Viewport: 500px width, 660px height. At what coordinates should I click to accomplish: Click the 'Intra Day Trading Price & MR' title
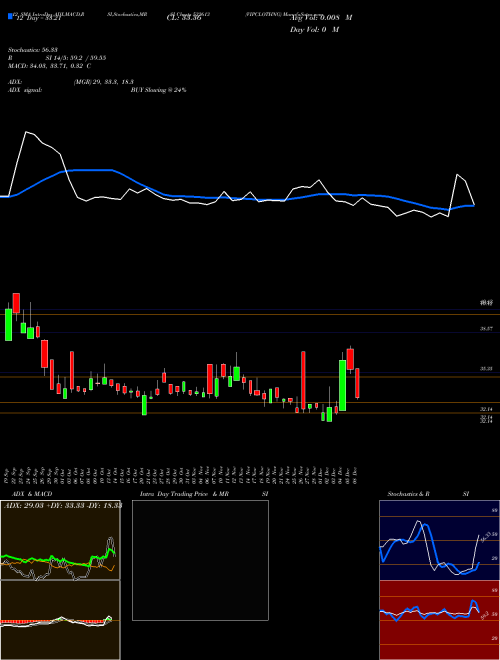click(184, 494)
